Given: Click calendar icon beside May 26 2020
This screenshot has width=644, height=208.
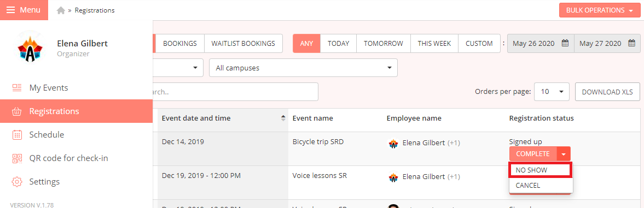Looking at the screenshot, I should click(x=565, y=43).
